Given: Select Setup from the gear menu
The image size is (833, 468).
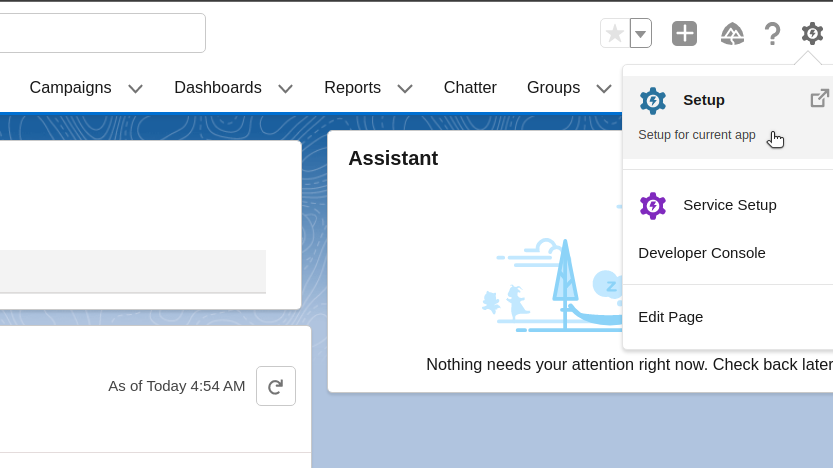Looking at the screenshot, I should (x=704, y=100).
